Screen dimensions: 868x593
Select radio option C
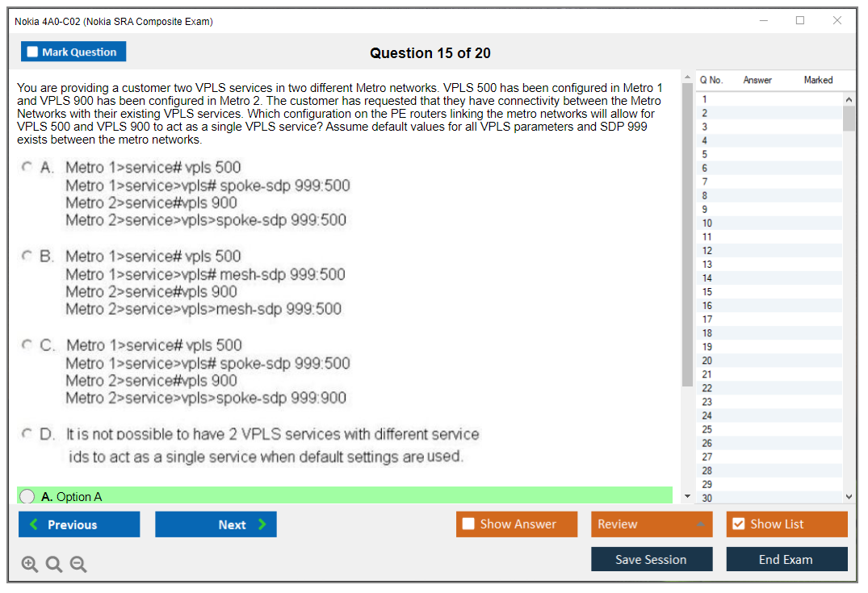click(27, 345)
